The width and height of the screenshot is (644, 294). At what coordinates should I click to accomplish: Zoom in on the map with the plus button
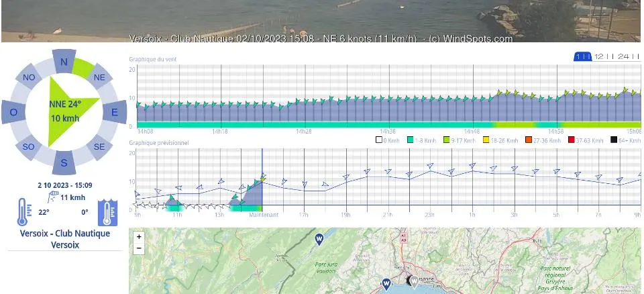139,237
